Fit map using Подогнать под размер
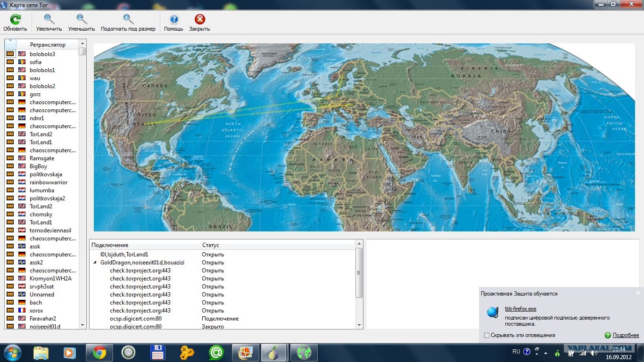This screenshot has height=362, width=644. (128, 20)
